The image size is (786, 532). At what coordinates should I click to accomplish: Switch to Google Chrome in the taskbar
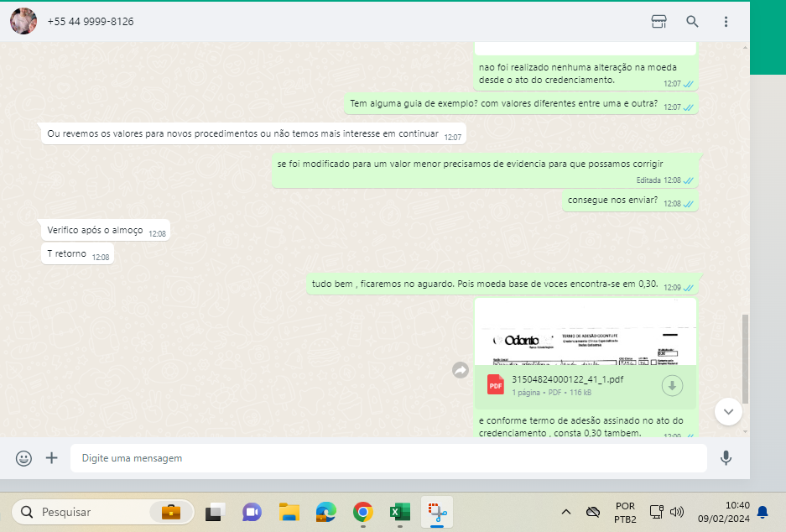click(x=363, y=512)
